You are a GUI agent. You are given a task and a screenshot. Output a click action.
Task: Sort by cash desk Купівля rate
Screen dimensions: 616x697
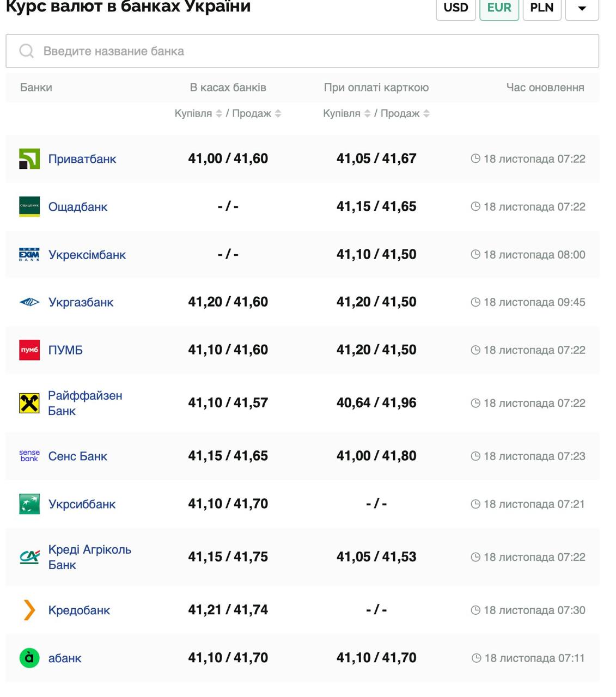[219, 113]
